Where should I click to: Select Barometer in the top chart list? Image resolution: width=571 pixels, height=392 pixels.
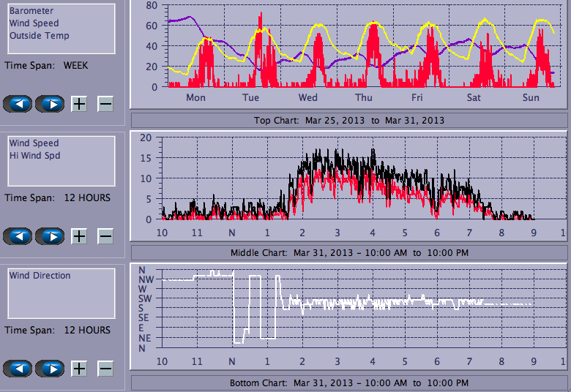pyautogui.click(x=30, y=11)
